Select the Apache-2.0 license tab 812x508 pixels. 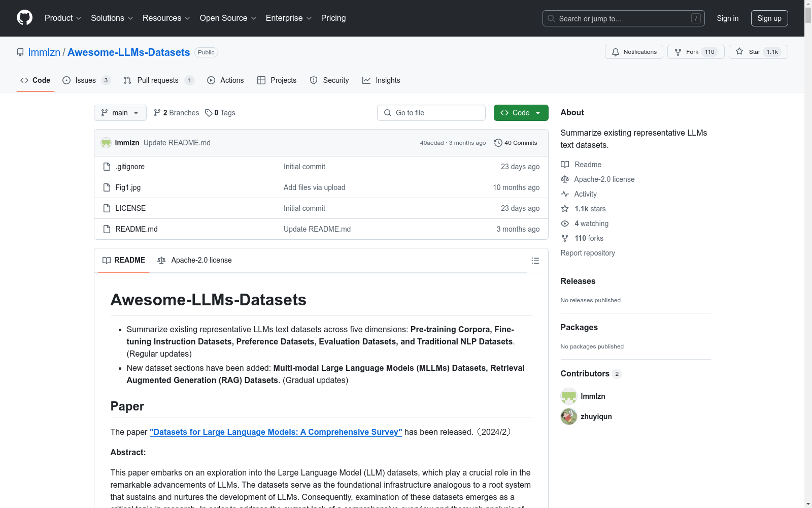(x=194, y=260)
